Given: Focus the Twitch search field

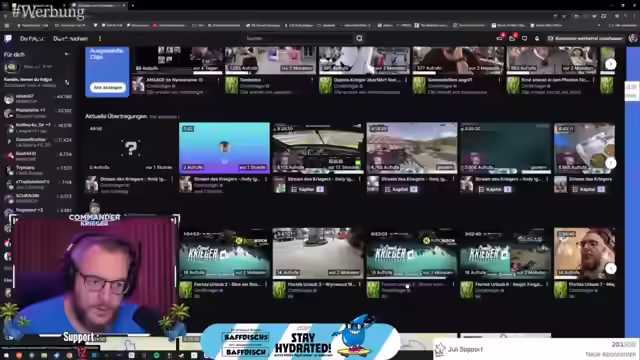Looking at the screenshot, I should click(299, 38).
